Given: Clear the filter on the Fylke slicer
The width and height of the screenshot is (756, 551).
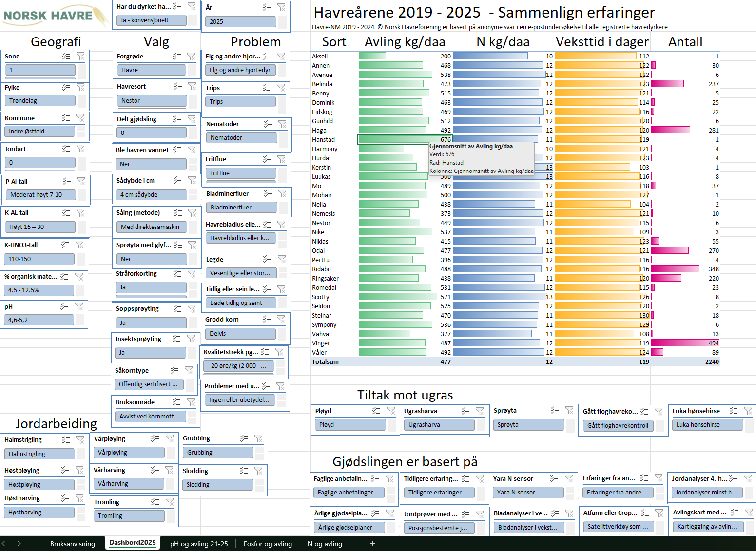Looking at the screenshot, I should (80, 87).
